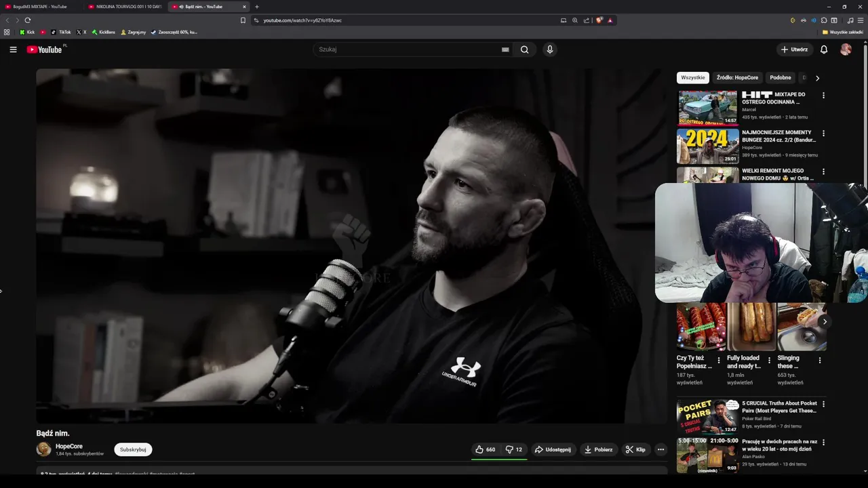Screen dimensions: 868x488
Task: Click the Utwórz create button
Action: tap(795, 49)
